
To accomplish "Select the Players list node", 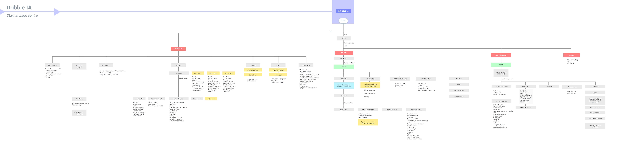I will 197,99.
